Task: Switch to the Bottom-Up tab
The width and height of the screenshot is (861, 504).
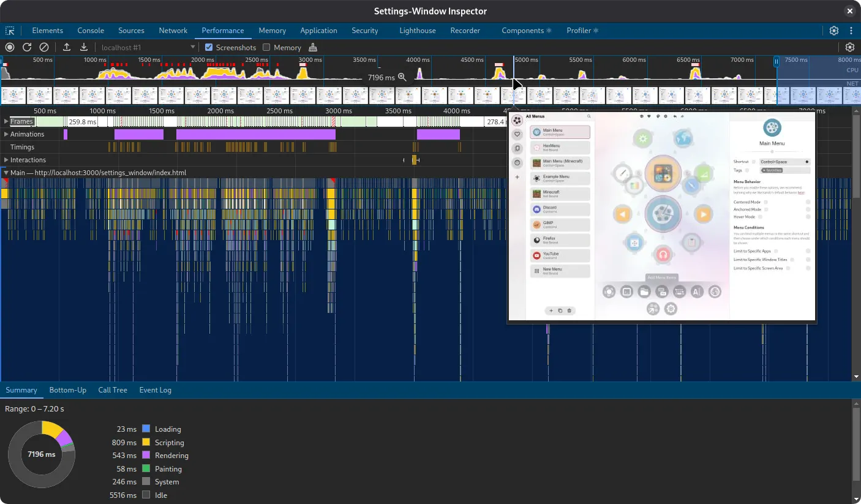Action: click(68, 390)
